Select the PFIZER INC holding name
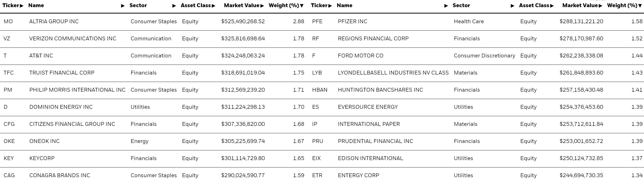Viewport: 644px width, 181px height. point(353,21)
